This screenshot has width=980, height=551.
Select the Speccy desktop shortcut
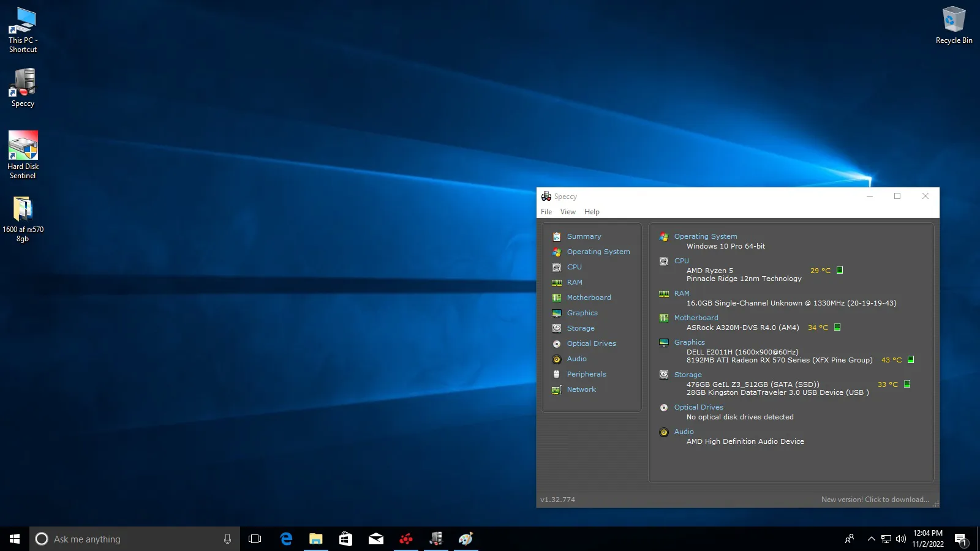(23, 88)
